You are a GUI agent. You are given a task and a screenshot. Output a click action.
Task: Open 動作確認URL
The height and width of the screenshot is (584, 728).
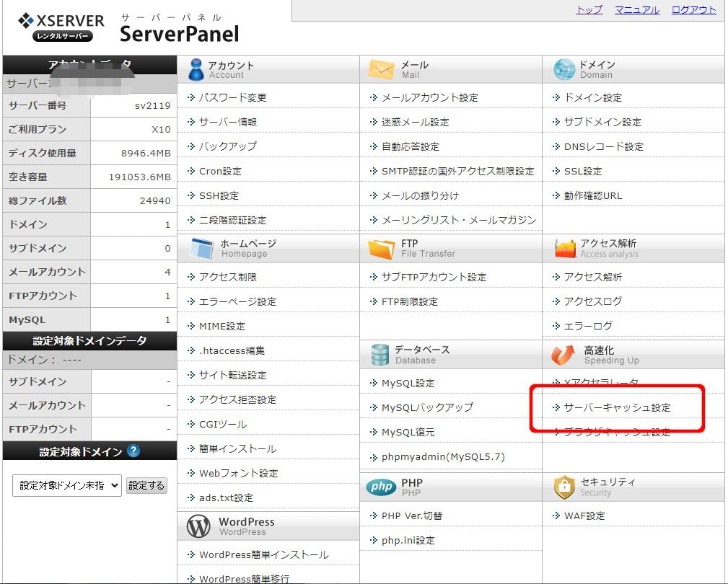(x=593, y=196)
